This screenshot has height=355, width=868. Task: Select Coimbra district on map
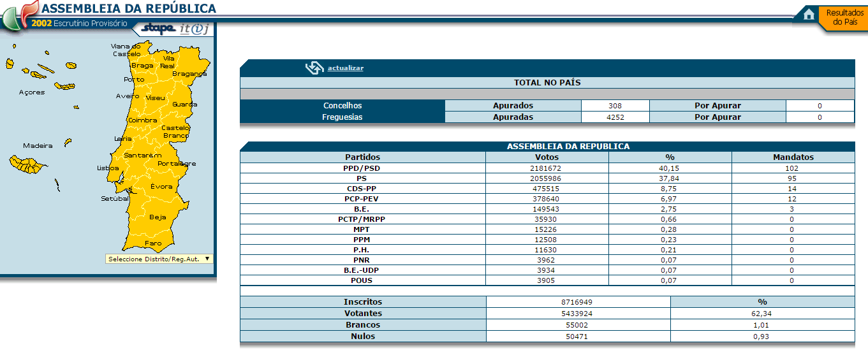pyautogui.click(x=142, y=120)
